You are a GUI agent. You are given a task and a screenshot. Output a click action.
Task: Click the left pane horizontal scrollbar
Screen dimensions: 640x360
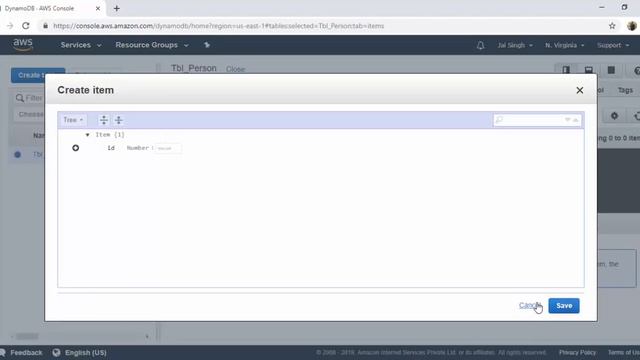[x=27, y=337]
